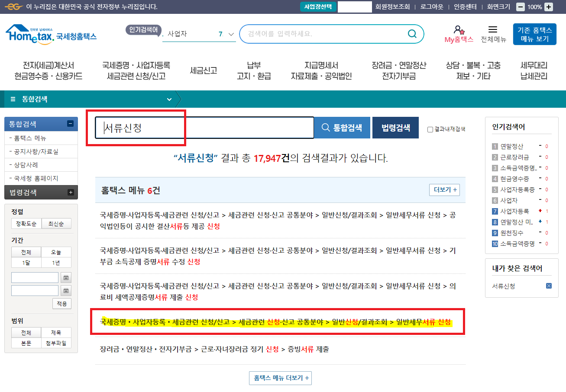The width and height of the screenshot is (566, 392).
Task: Open My홈택스 with the person icon
Action: (458, 30)
